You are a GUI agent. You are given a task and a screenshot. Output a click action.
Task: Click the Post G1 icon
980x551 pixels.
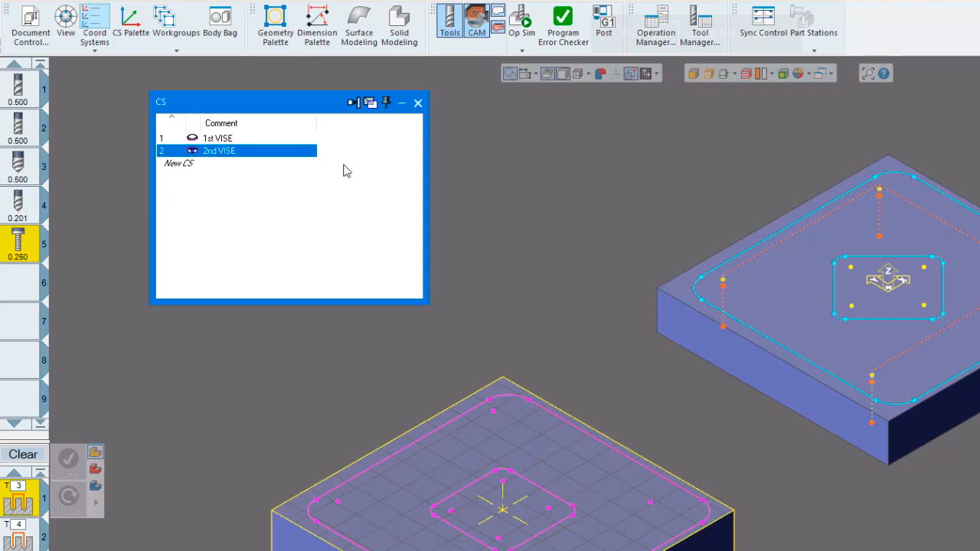coord(604,21)
